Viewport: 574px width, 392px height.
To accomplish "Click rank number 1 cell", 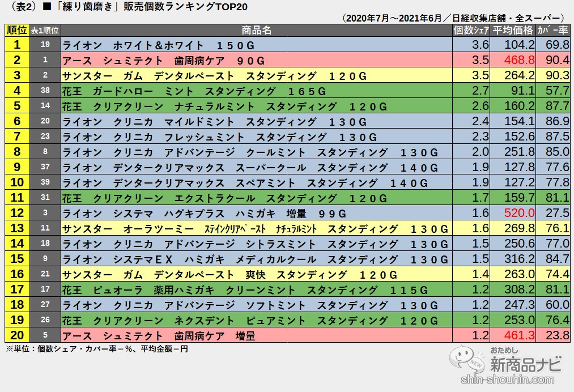I will (17, 45).
